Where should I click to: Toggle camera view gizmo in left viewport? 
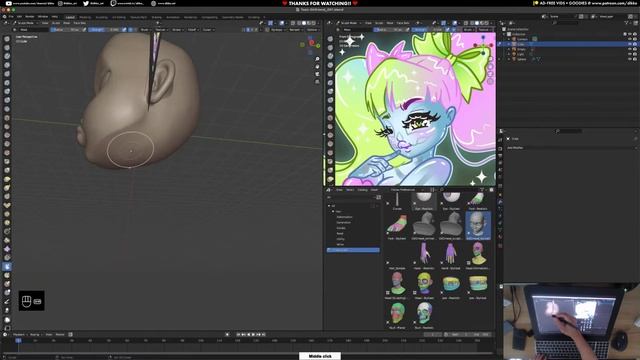pos(317,74)
